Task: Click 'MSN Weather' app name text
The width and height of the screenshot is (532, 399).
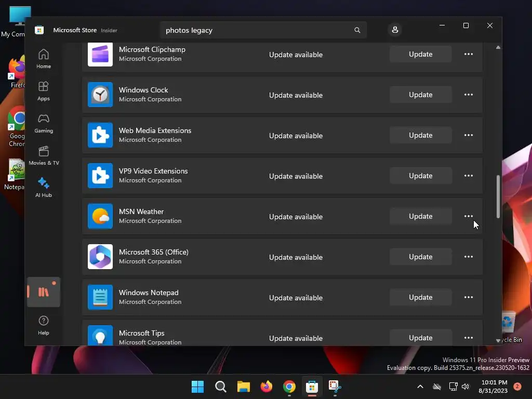Action: (141, 211)
